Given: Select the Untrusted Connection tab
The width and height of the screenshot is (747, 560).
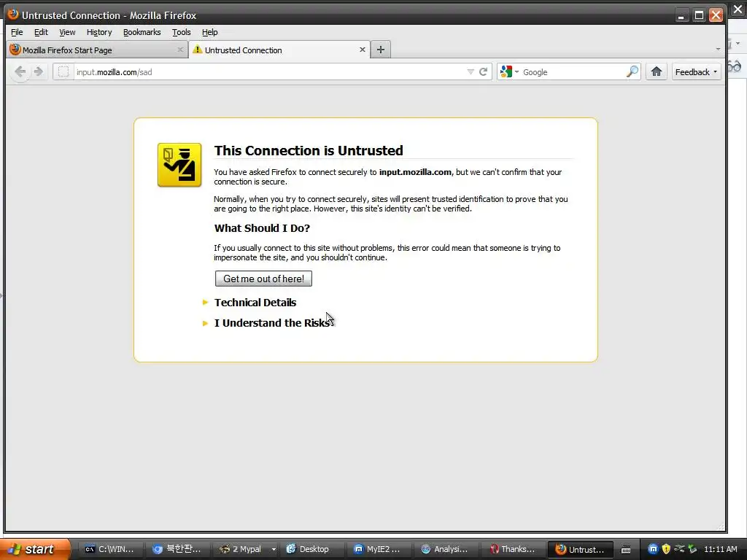Looking at the screenshot, I should coord(279,50).
